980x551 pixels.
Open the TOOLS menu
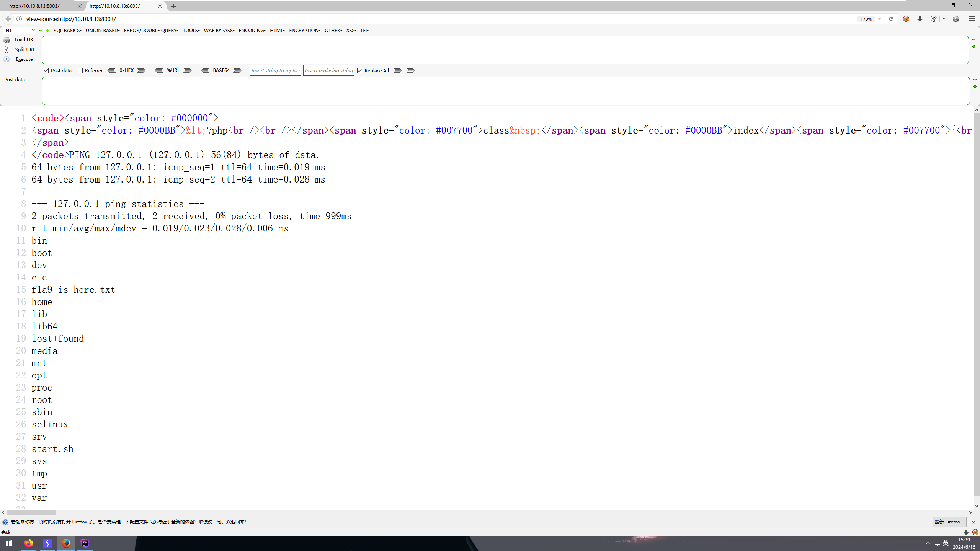(x=191, y=31)
